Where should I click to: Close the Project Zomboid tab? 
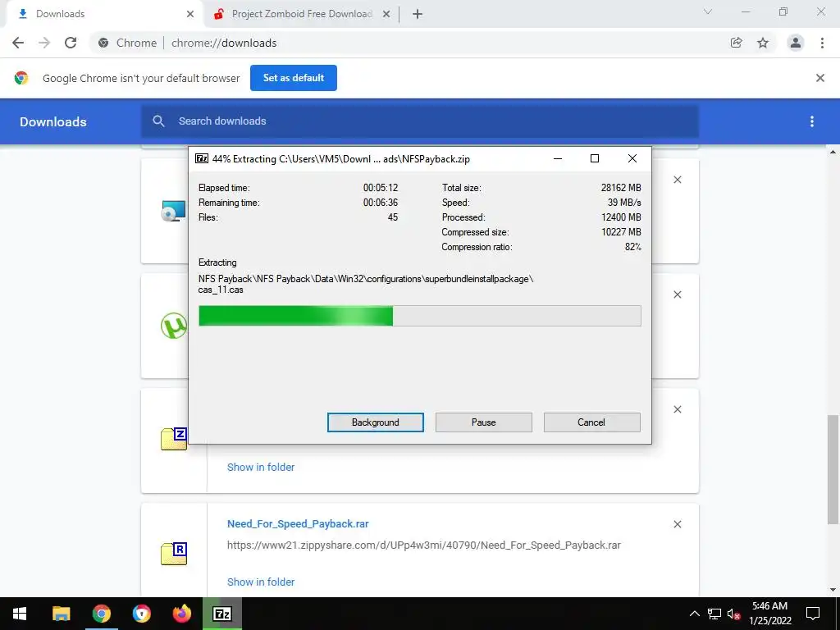tap(386, 15)
